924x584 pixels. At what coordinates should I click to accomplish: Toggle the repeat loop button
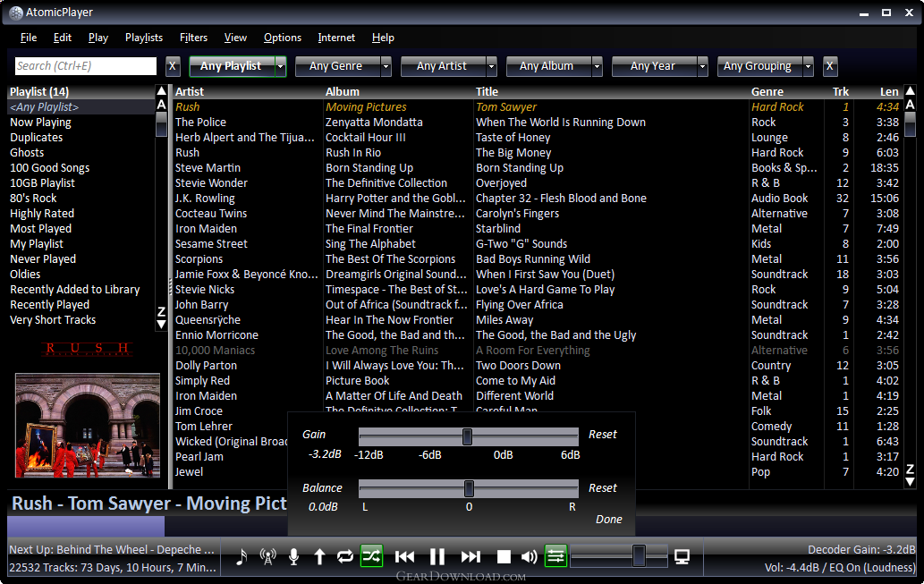pyautogui.click(x=345, y=556)
